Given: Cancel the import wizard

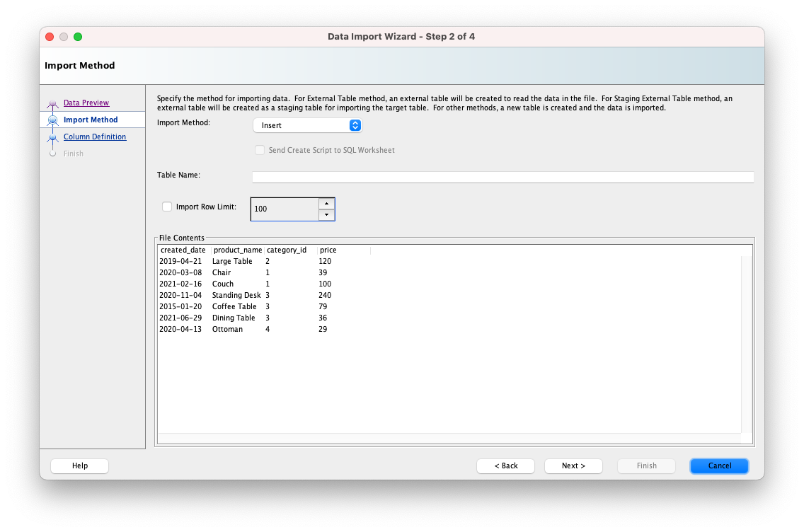Looking at the screenshot, I should coord(719,466).
